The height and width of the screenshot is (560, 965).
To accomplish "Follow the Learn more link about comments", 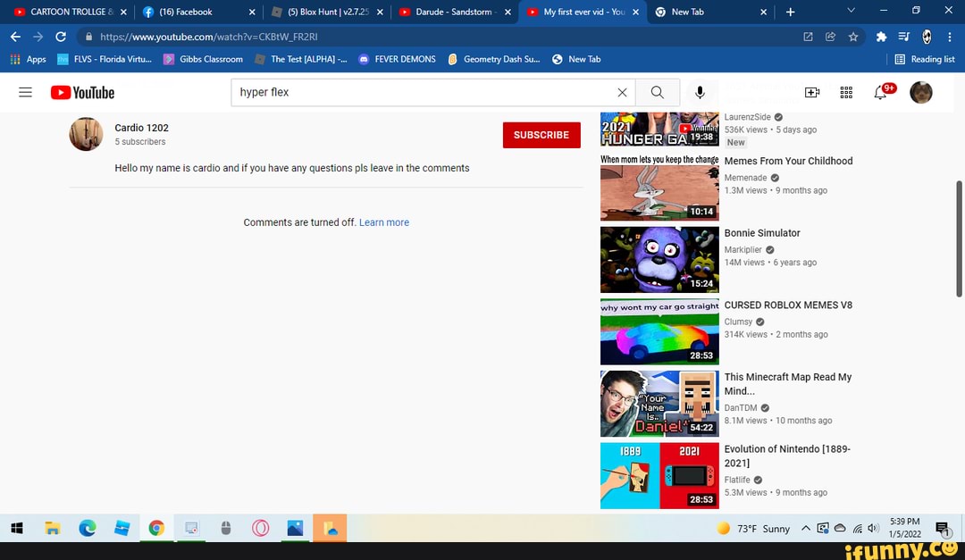I will click(384, 222).
